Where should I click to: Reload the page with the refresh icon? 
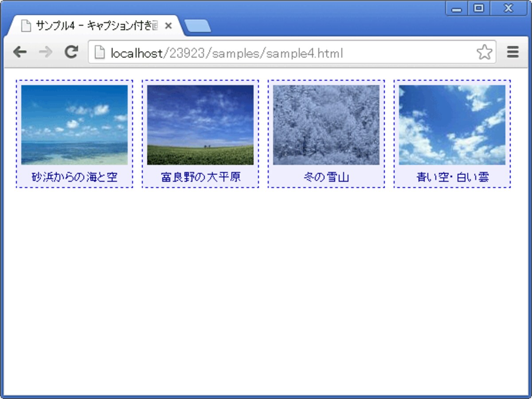[71, 52]
